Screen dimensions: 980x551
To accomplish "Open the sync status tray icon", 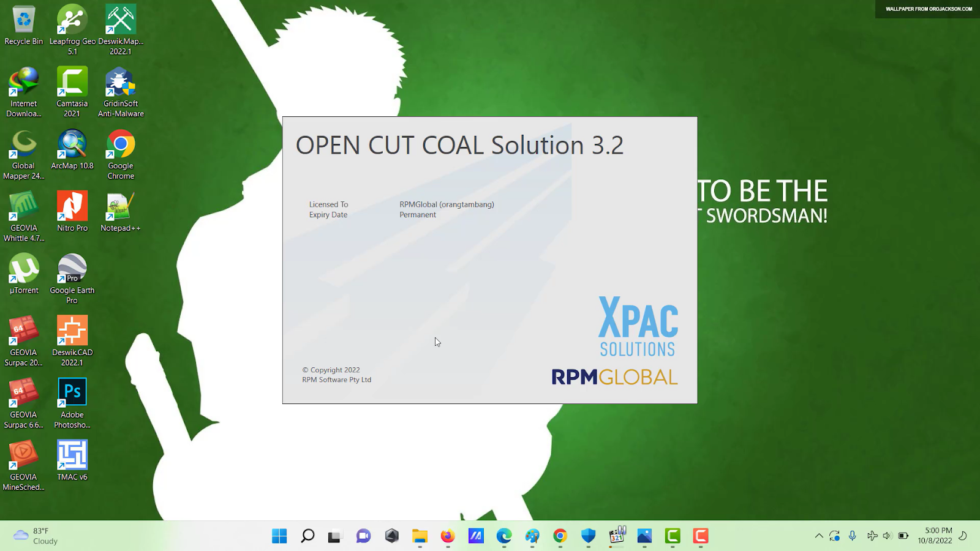I will click(x=834, y=536).
